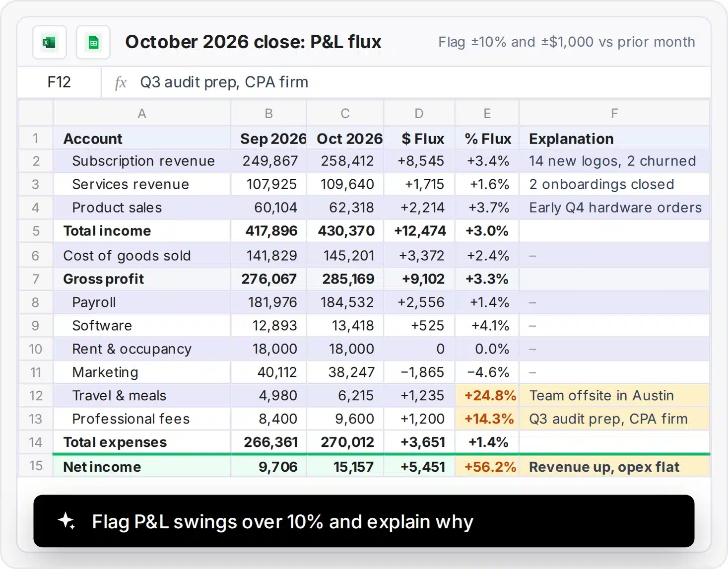Select column C header

point(345,114)
